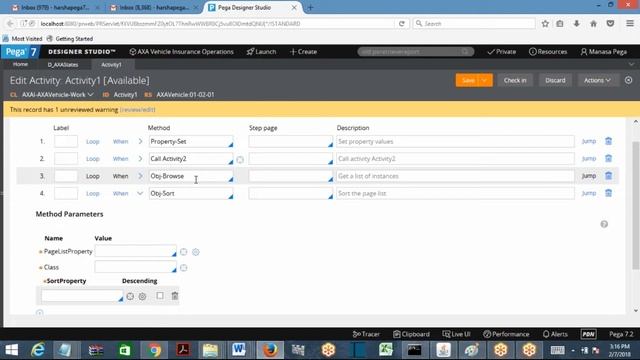640x360 pixels.
Task: Reload the page in browser
Action: 402,24
